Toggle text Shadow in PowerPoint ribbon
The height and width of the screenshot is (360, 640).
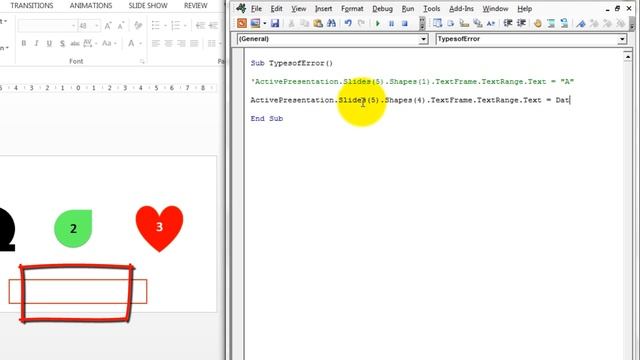tap(62, 43)
